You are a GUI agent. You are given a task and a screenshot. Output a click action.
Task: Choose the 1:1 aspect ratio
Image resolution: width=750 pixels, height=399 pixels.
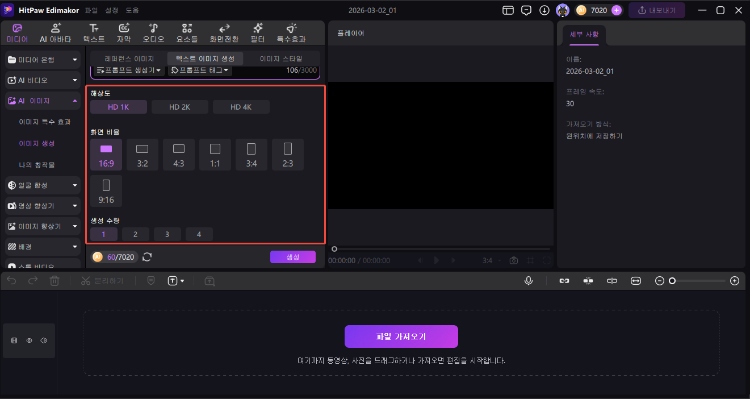[x=215, y=155]
